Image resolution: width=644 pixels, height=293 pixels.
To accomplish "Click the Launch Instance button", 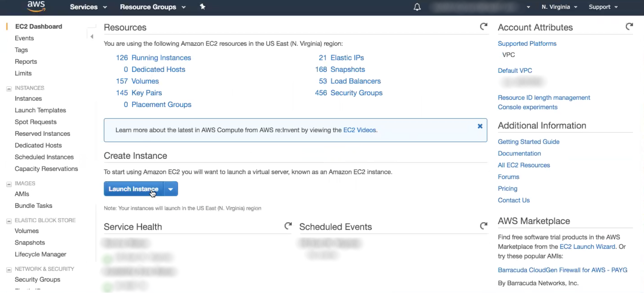I will pyautogui.click(x=134, y=189).
